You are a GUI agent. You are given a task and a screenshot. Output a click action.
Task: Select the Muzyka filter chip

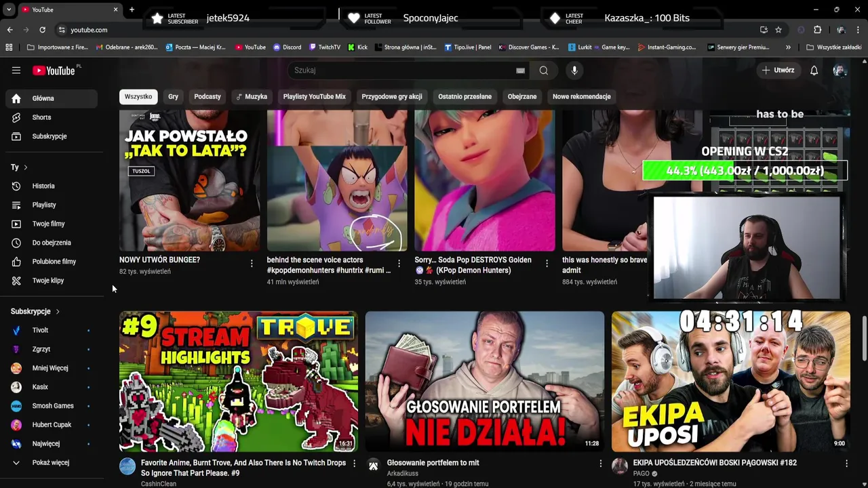click(252, 97)
